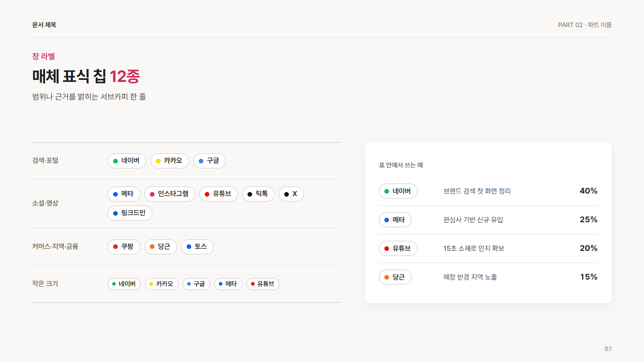Click the 네이버 chip in the 검색·포털 row
644x362 pixels.
(x=127, y=161)
